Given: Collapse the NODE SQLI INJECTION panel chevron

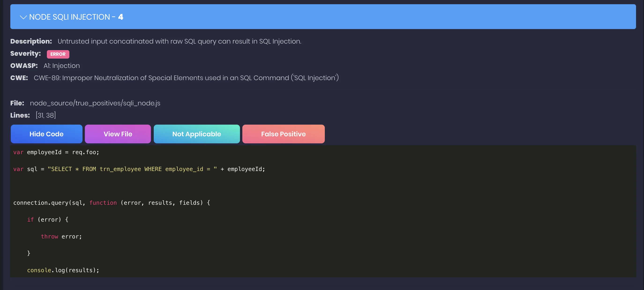Looking at the screenshot, I should pos(23,17).
